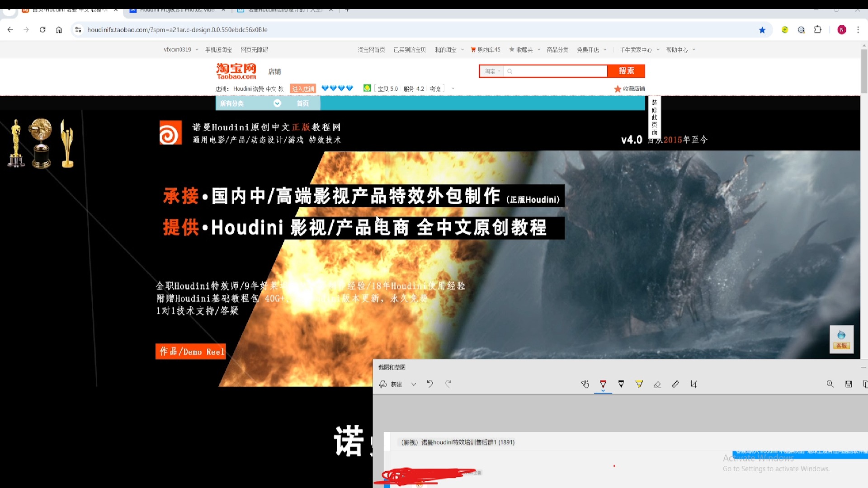Viewport: 868px width, 488px height.
Task: Click the Oscar trophy images
Action: (x=42, y=143)
